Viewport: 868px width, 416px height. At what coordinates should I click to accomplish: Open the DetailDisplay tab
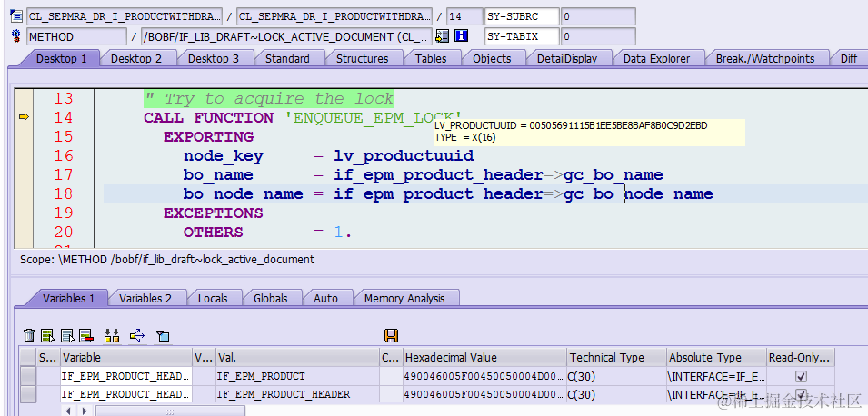[567, 58]
